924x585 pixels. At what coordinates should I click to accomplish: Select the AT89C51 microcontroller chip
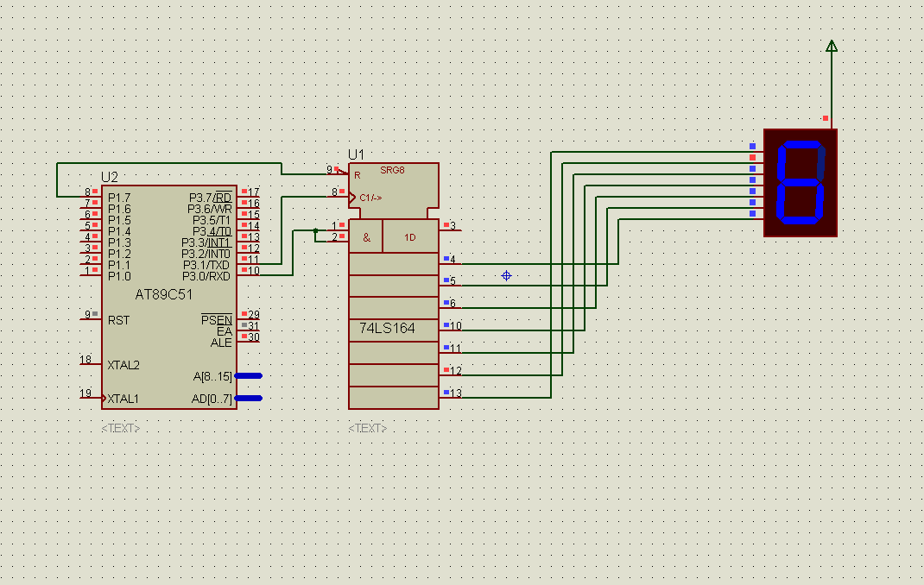click(169, 297)
